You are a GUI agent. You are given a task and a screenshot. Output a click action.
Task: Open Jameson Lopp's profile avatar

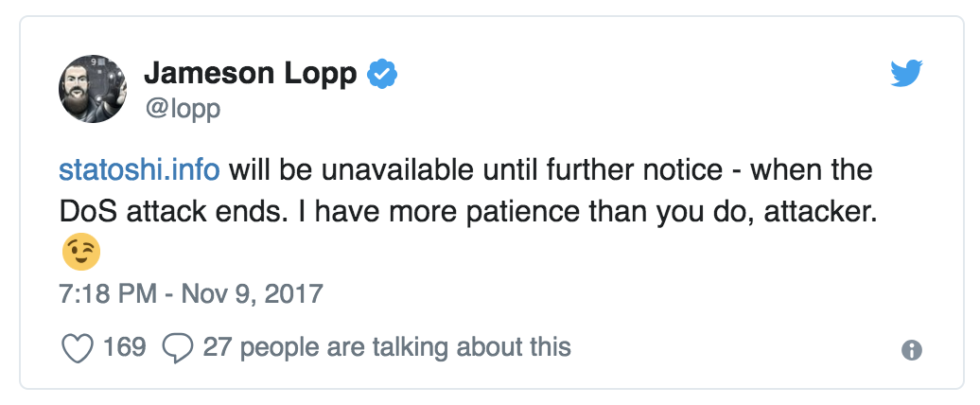(x=94, y=89)
